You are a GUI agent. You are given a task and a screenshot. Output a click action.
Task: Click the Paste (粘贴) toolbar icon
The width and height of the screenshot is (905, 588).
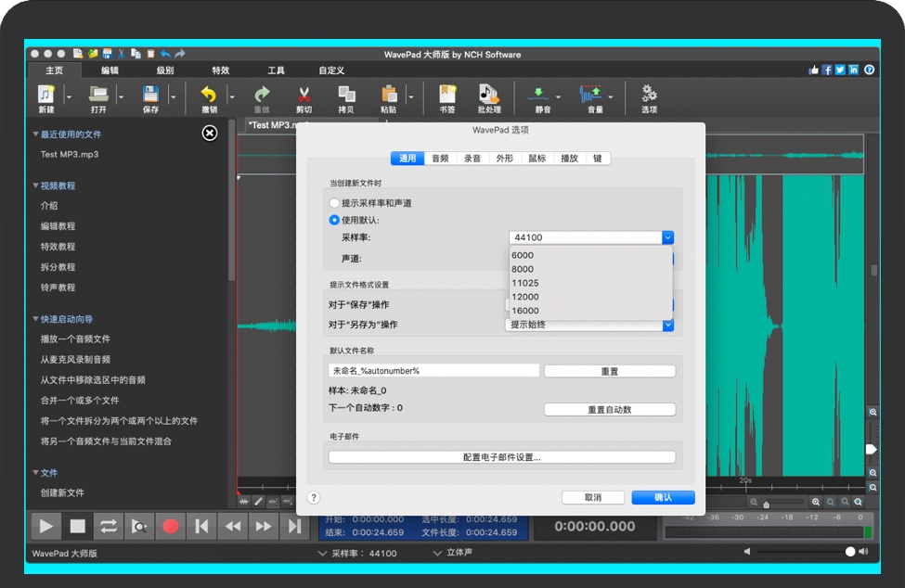click(x=388, y=94)
